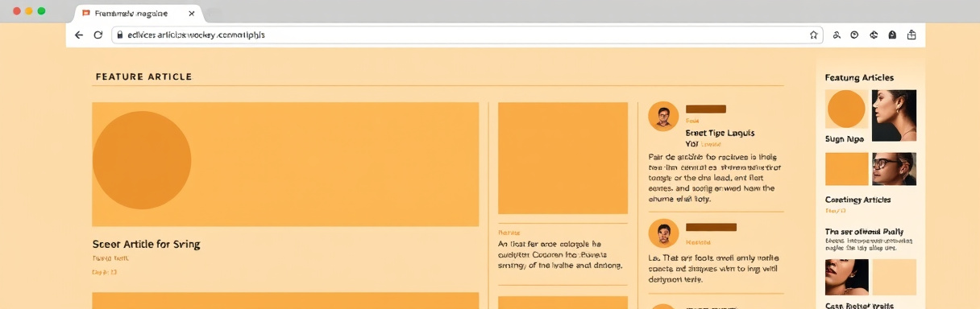Click the first author avatar above 'Sraet Tipe Laguls'

[x=663, y=116]
